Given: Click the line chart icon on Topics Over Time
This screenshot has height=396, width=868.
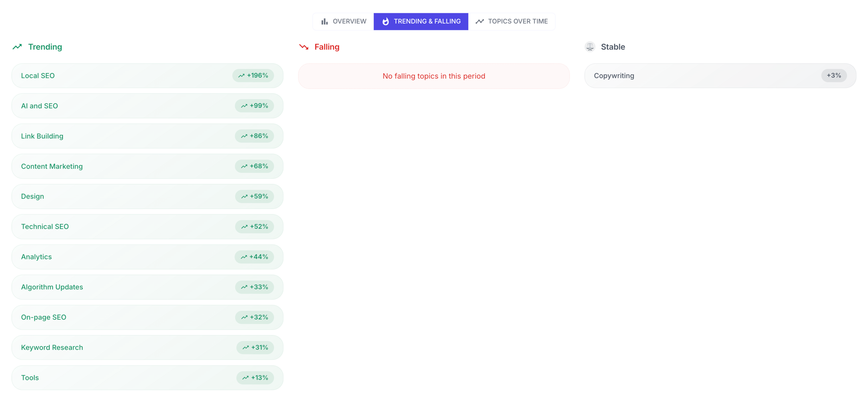Looking at the screenshot, I should pos(479,21).
